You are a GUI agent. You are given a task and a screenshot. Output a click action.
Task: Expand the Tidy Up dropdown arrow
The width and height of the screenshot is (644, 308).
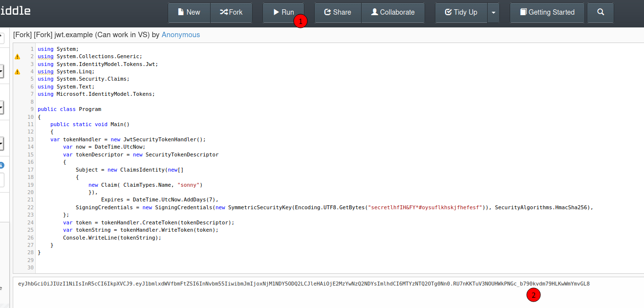(x=494, y=12)
